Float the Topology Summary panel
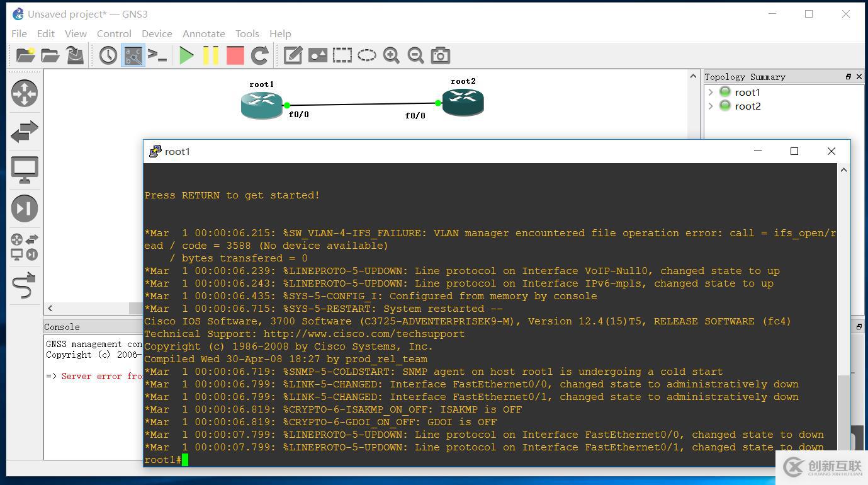This screenshot has height=485, width=868. [x=848, y=76]
